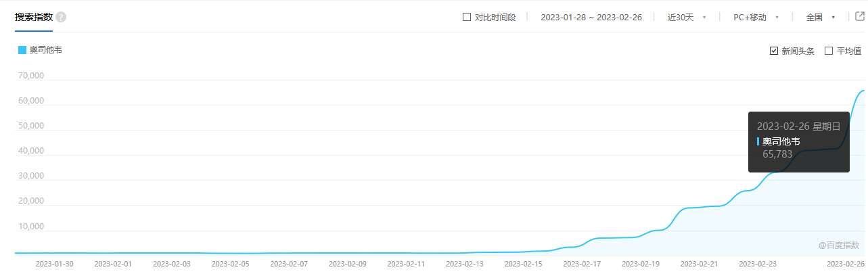Open the 近30天 time range dropdown
This screenshot has height=278, width=868.
(686, 18)
